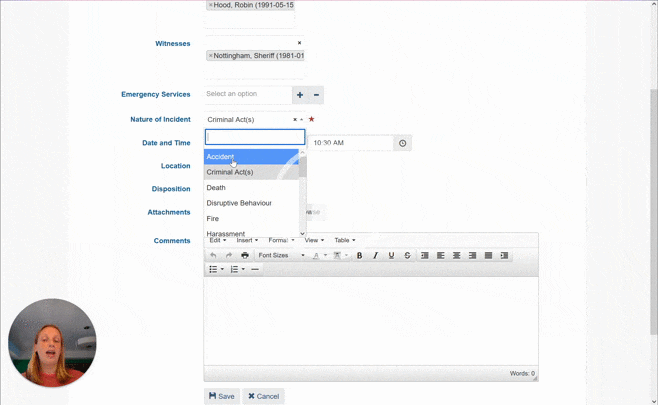Screen dimensions: 658x405
Task: Click the Save button
Action: pos(221,396)
